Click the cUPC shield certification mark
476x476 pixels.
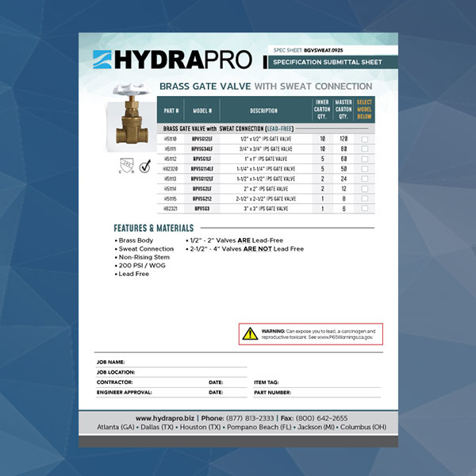[x=126, y=166]
